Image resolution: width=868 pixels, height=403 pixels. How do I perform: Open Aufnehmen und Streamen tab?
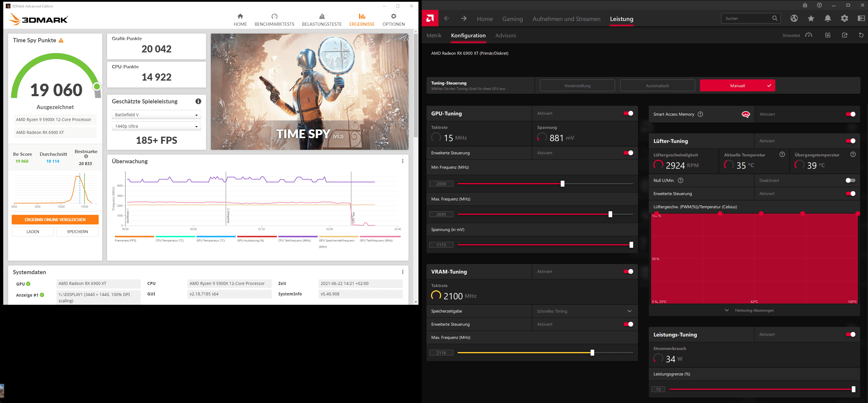(x=567, y=19)
